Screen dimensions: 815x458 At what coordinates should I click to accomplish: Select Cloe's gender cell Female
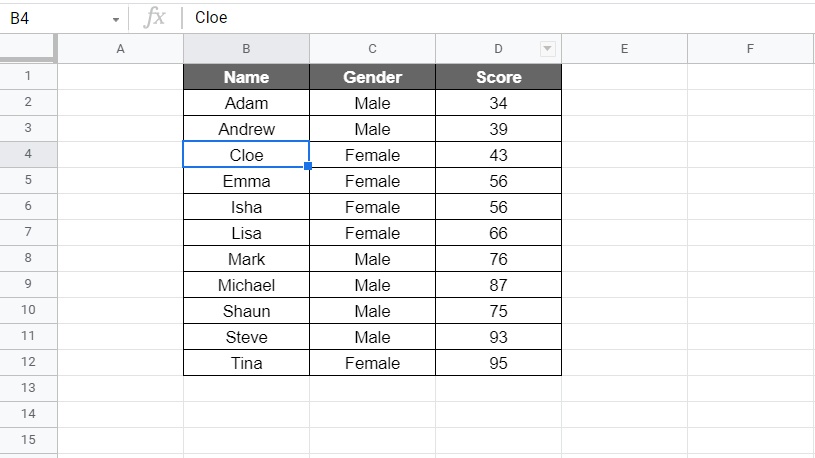372,155
